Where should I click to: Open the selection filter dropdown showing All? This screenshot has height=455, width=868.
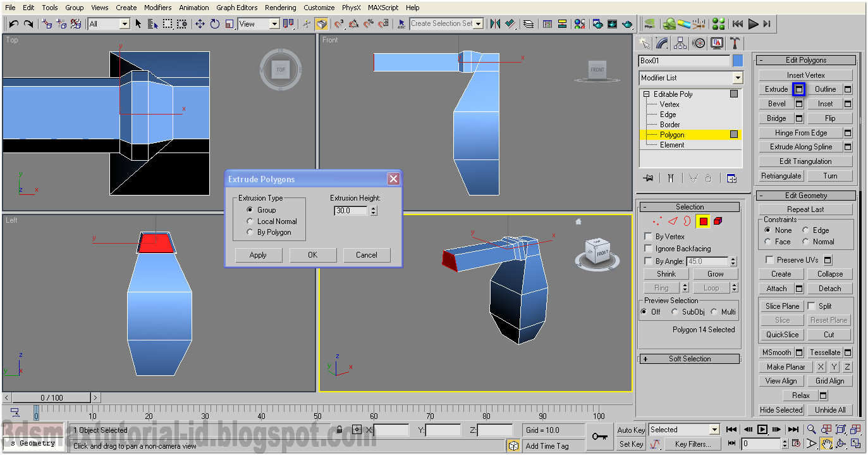[123, 23]
